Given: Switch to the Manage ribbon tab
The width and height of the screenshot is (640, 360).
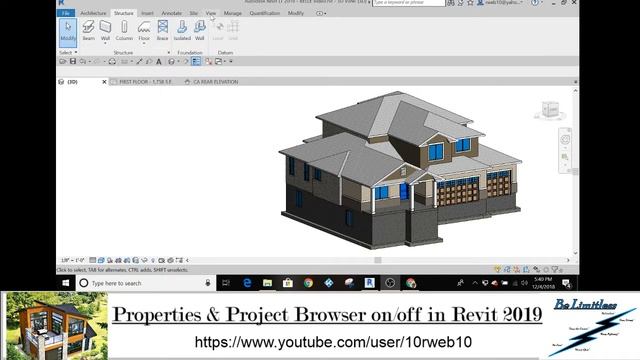Looking at the screenshot, I should (233, 13).
